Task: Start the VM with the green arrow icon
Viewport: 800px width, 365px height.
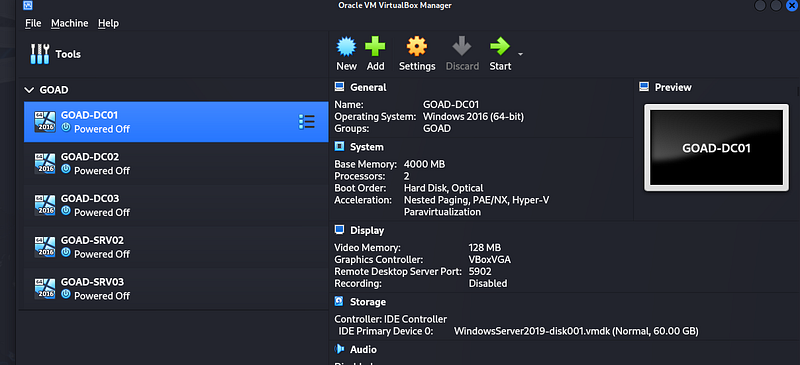Action: coord(500,46)
